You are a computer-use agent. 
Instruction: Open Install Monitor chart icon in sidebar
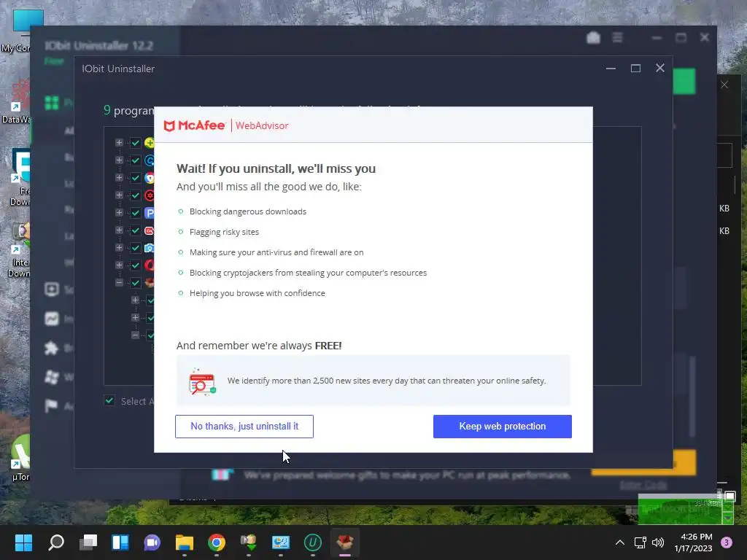(52, 319)
